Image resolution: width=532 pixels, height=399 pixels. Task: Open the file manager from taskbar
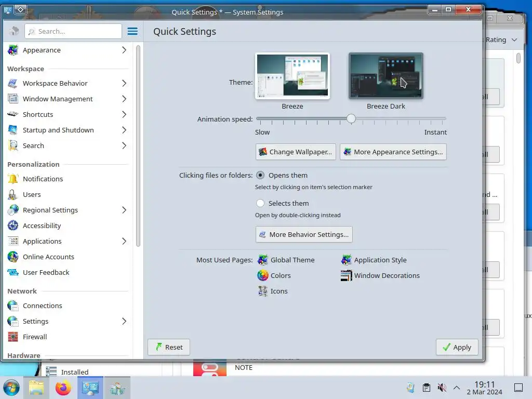click(36, 388)
